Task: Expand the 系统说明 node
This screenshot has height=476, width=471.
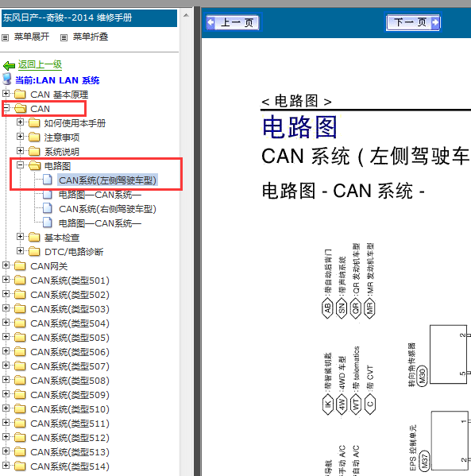Action: pos(20,150)
